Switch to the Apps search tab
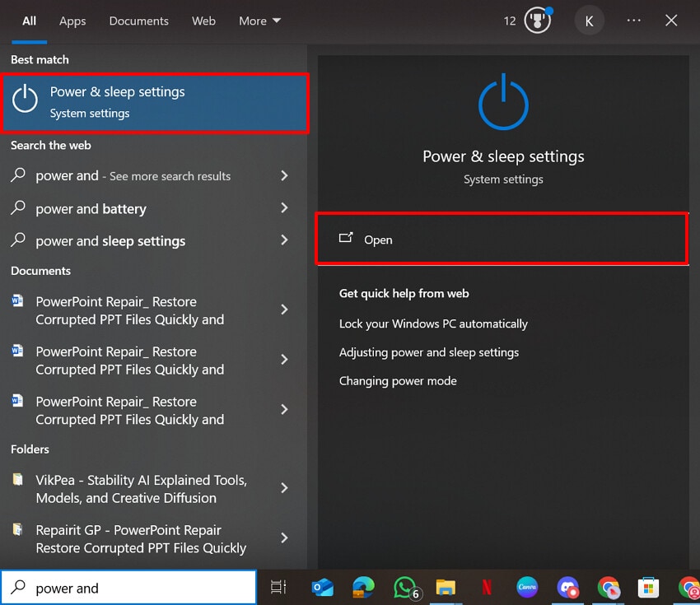The image size is (700, 605). pyautogui.click(x=72, y=21)
